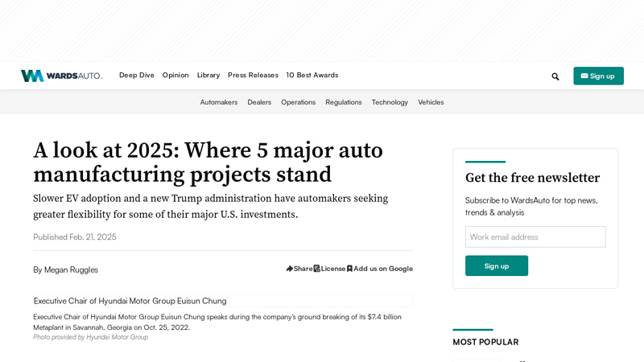Click the Get the free newsletter heading

pyautogui.click(x=532, y=178)
